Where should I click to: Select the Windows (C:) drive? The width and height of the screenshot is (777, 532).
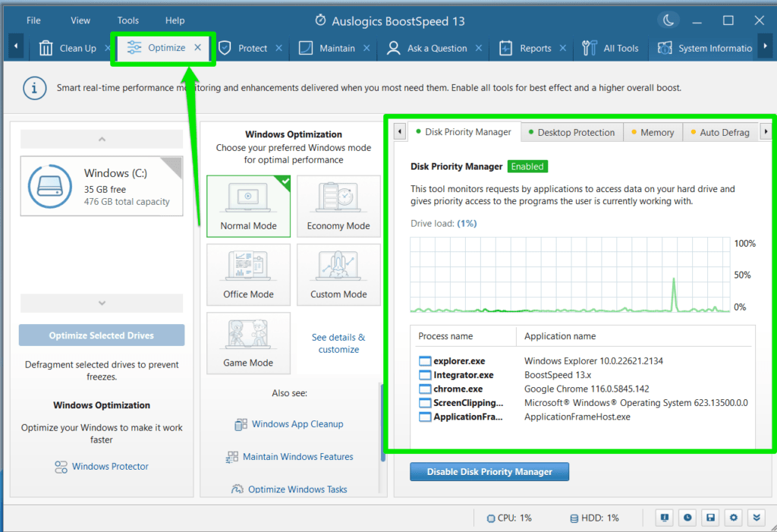point(102,187)
